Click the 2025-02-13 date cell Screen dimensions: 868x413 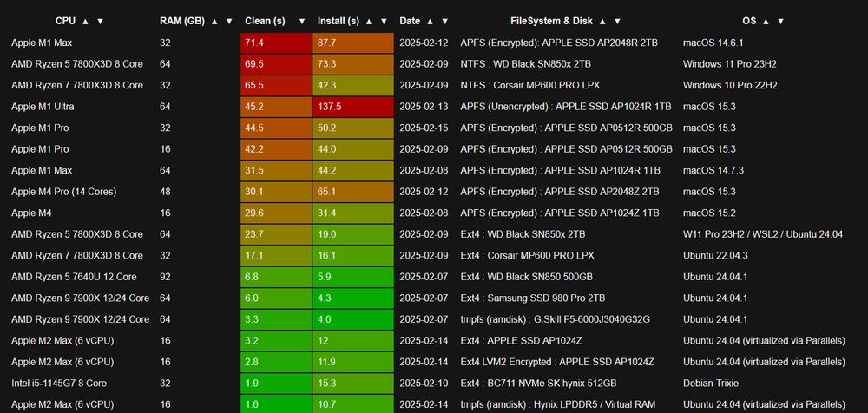[424, 107]
